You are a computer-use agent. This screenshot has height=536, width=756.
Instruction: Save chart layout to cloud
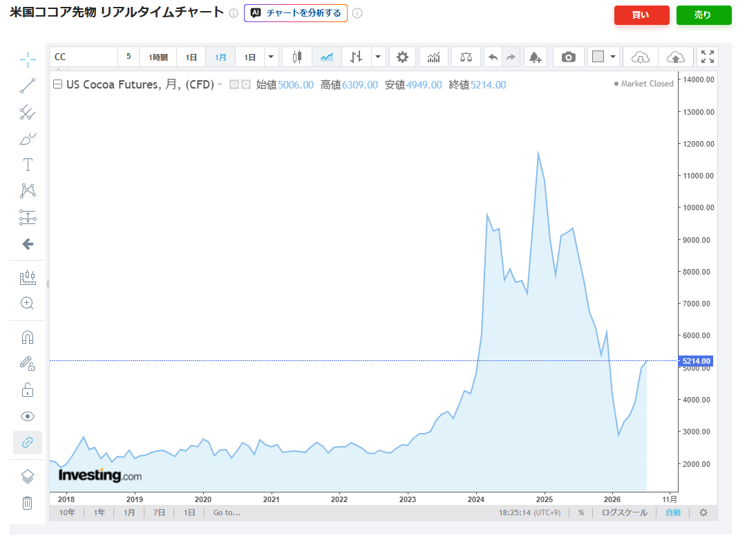click(675, 57)
